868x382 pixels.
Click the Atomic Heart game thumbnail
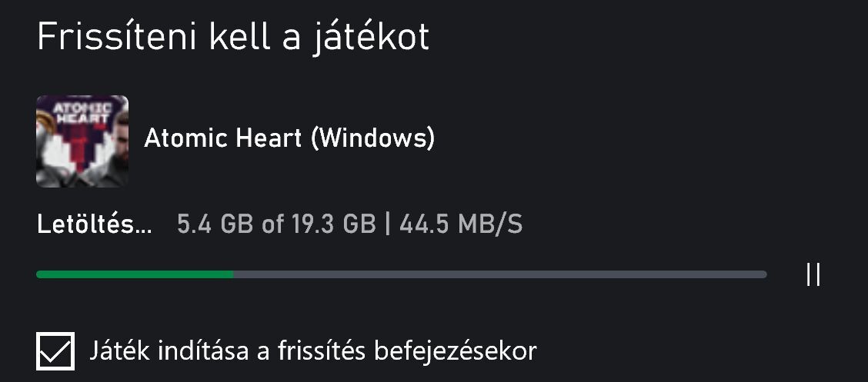(x=82, y=141)
